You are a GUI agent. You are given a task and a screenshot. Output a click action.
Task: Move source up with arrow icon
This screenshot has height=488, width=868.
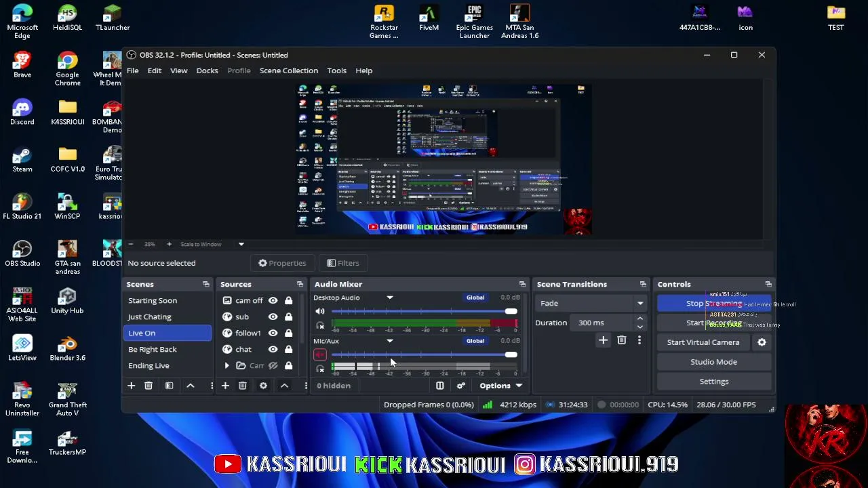click(x=284, y=386)
